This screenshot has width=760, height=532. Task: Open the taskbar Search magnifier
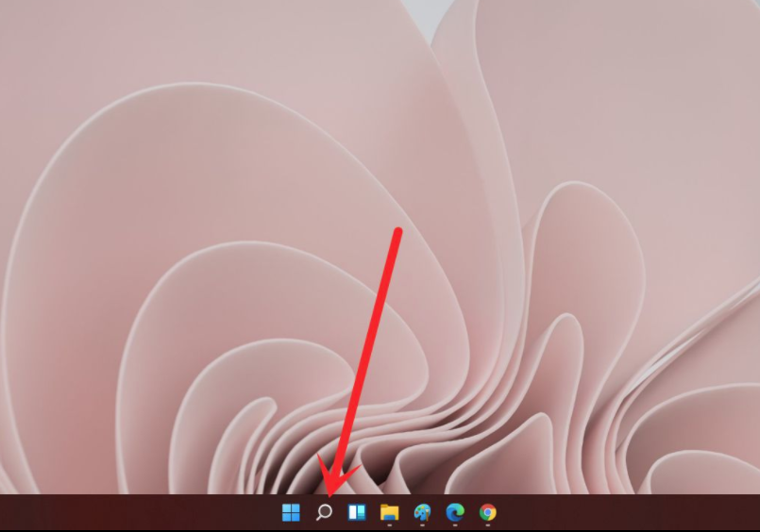coord(324,512)
